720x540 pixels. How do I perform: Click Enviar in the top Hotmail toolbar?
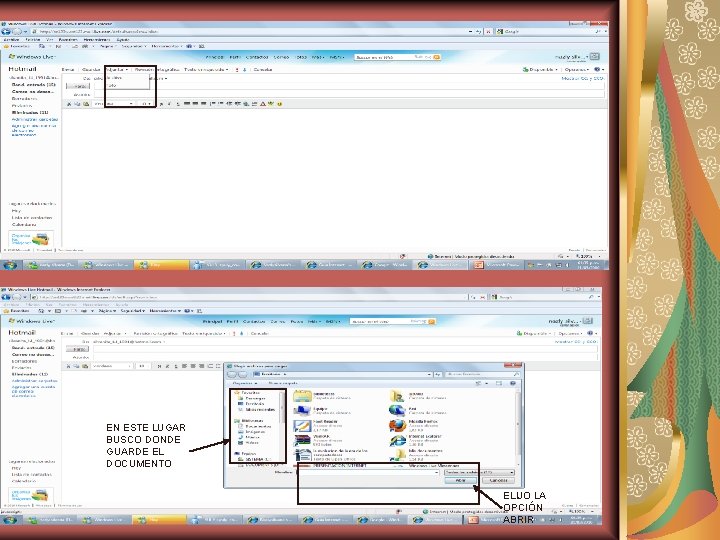coord(68,70)
